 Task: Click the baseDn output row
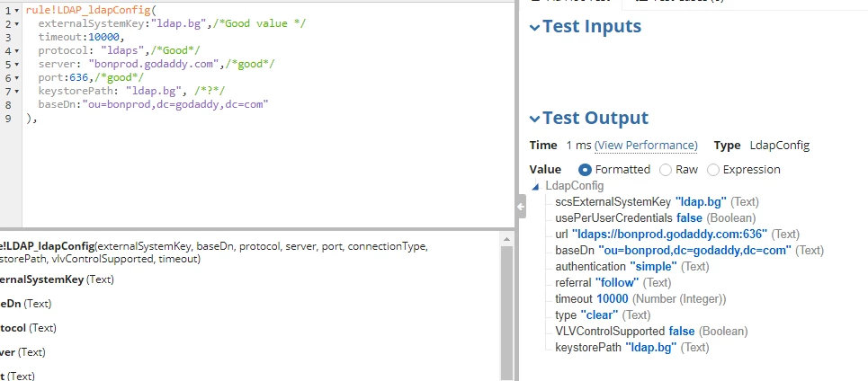pos(689,250)
